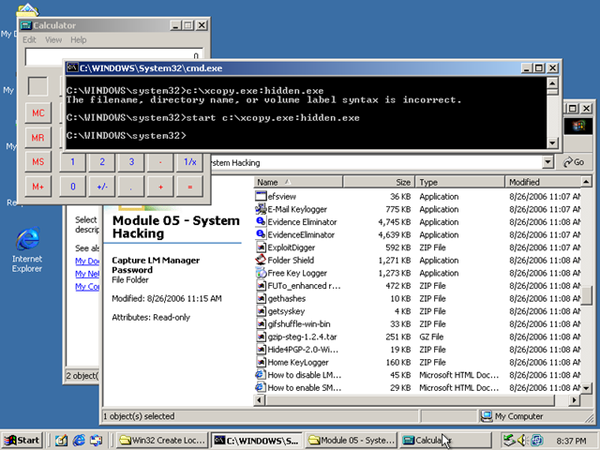Click the Calculator title bar icon
Viewport: 600px width, 450px height.
pyautogui.click(x=26, y=25)
